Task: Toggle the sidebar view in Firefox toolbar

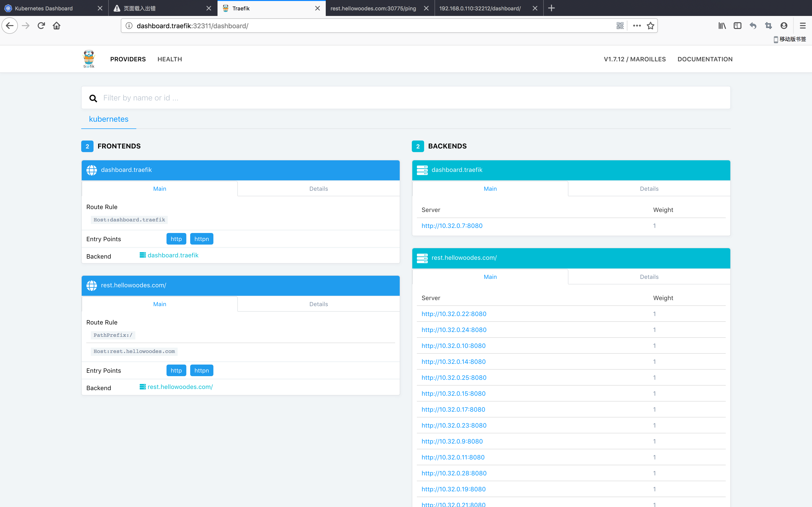Action: click(737, 26)
